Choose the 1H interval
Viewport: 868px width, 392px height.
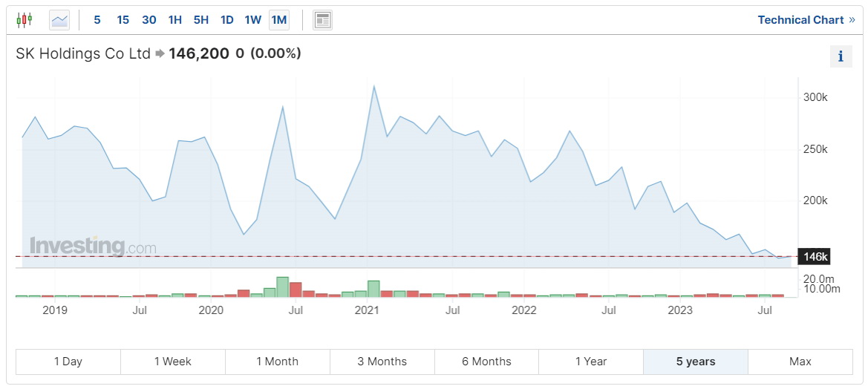(175, 21)
